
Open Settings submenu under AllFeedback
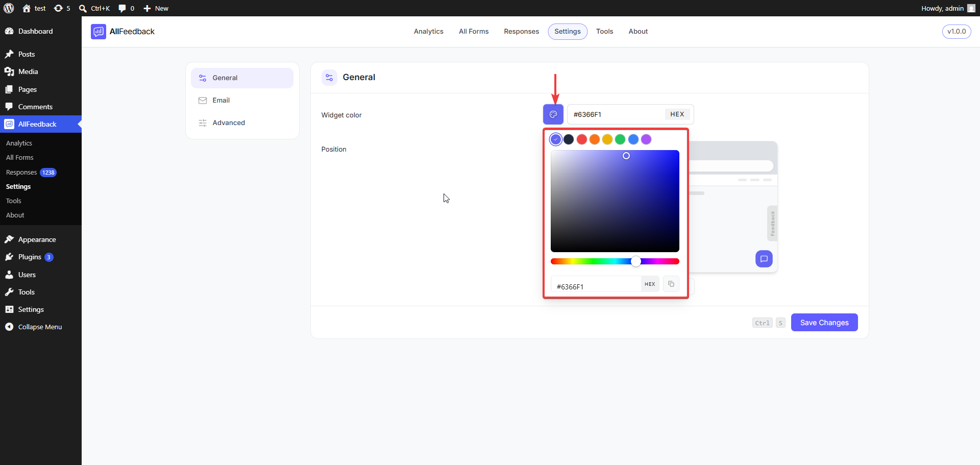pyautogui.click(x=18, y=186)
